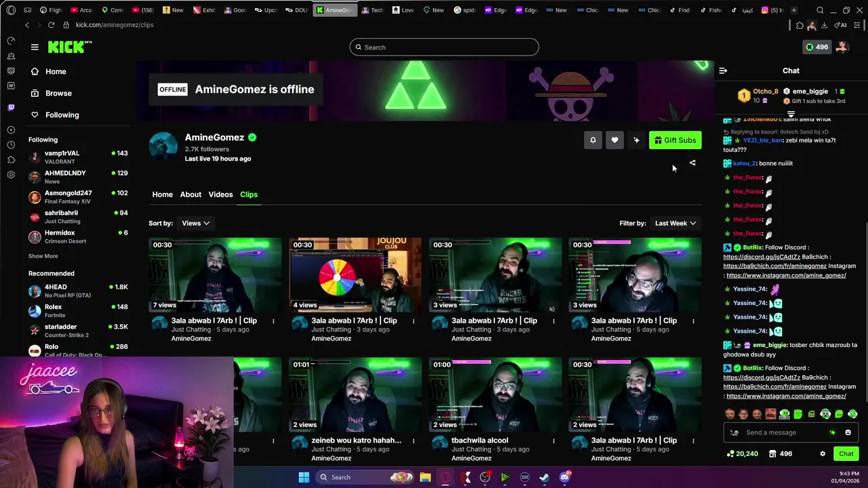
Task: Open the Filter by Last Week dropdown
Action: (x=675, y=223)
